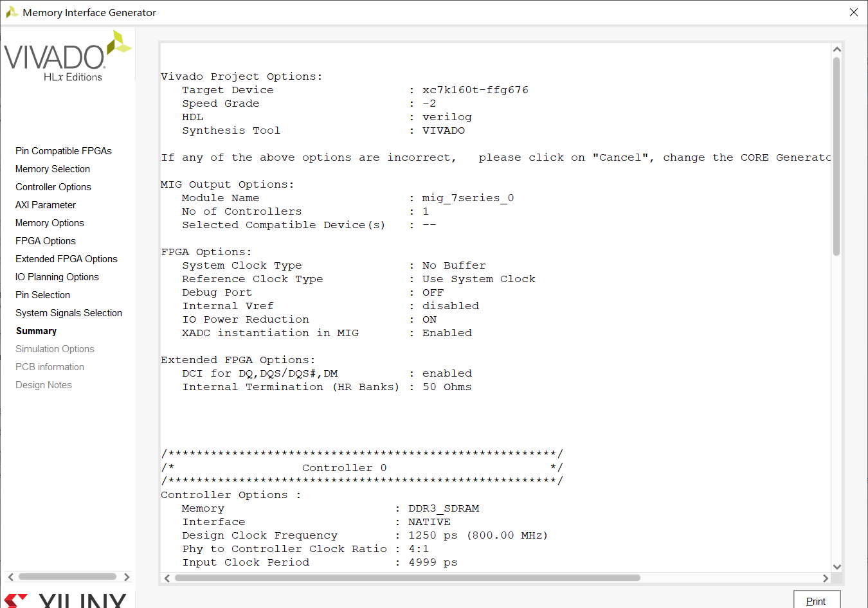The image size is (868, 608).
Task: Open the Memory Selection page
Action: tap(52, 168)
